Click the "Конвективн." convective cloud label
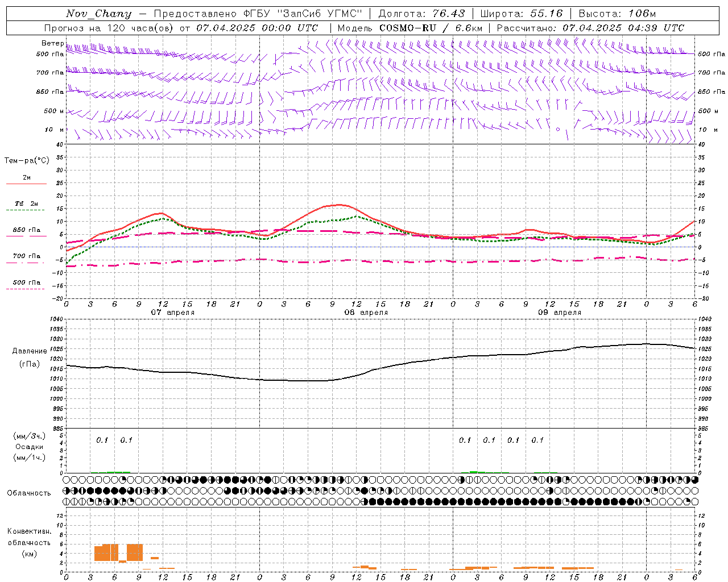The width and height of the screenshot is (728, 582). 29,531
